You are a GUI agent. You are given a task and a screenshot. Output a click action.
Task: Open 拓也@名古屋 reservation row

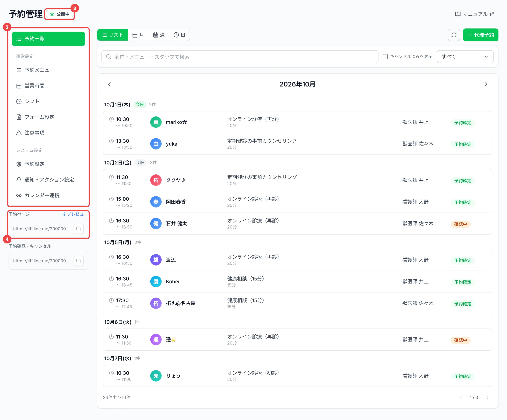pos(297,303)
